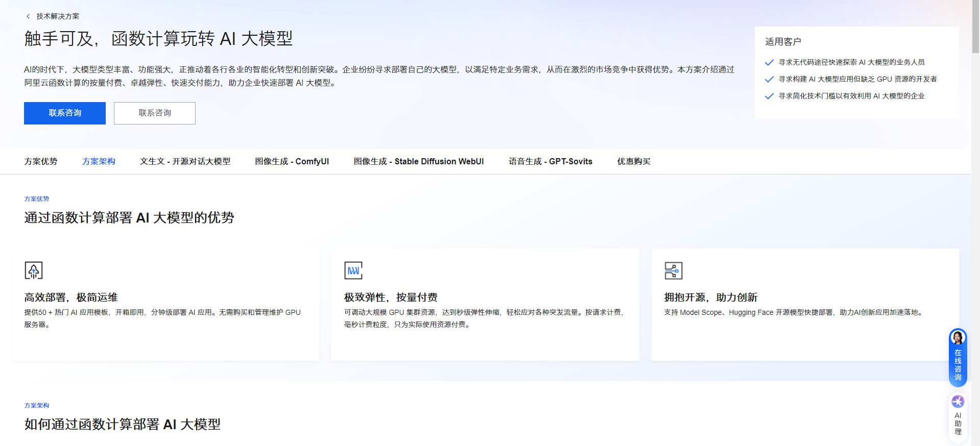
Task: Click the checkmark beside 寻求无代码途径 item
Action: [x=769, y=62]
